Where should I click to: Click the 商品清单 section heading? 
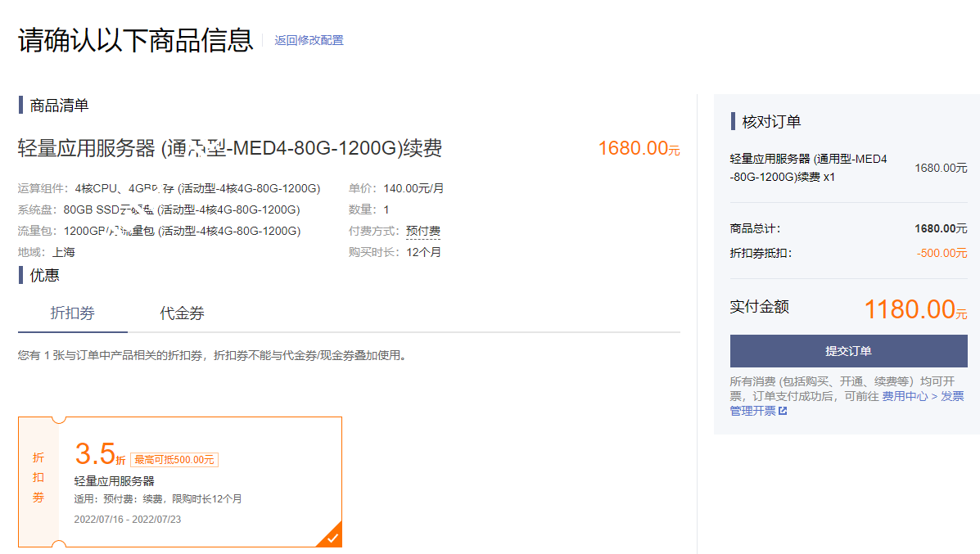click(x=59, y=106)
